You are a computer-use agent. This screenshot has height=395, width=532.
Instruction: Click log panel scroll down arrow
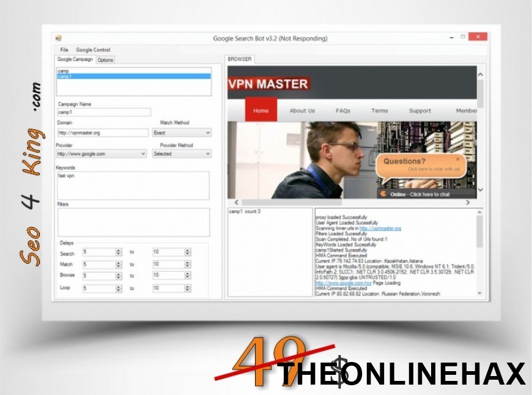point(479,293)
